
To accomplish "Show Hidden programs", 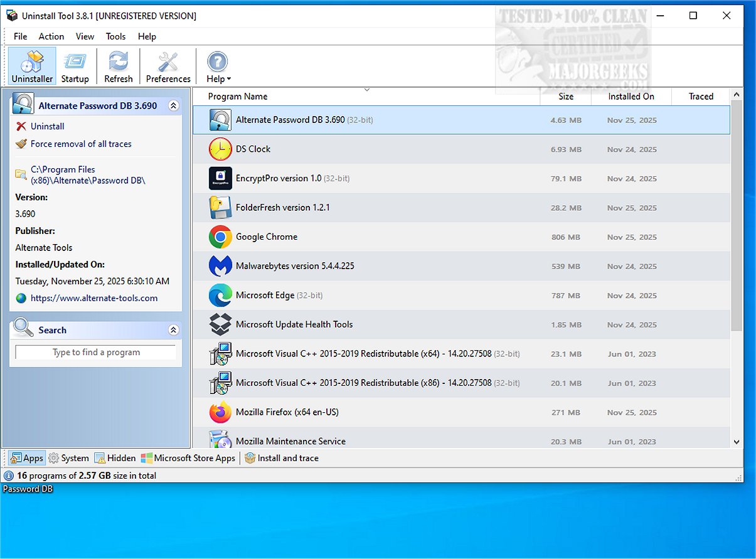I will point(115,458).
